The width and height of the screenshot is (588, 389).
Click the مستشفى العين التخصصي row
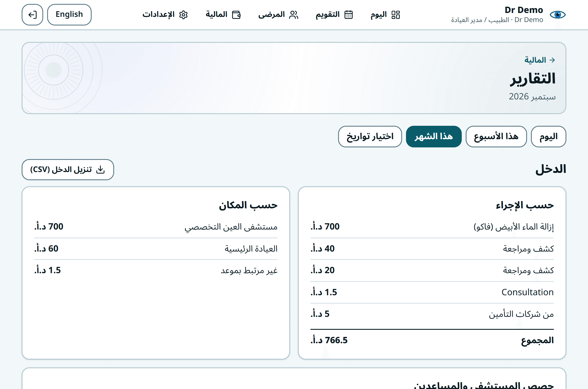point(156,227)
